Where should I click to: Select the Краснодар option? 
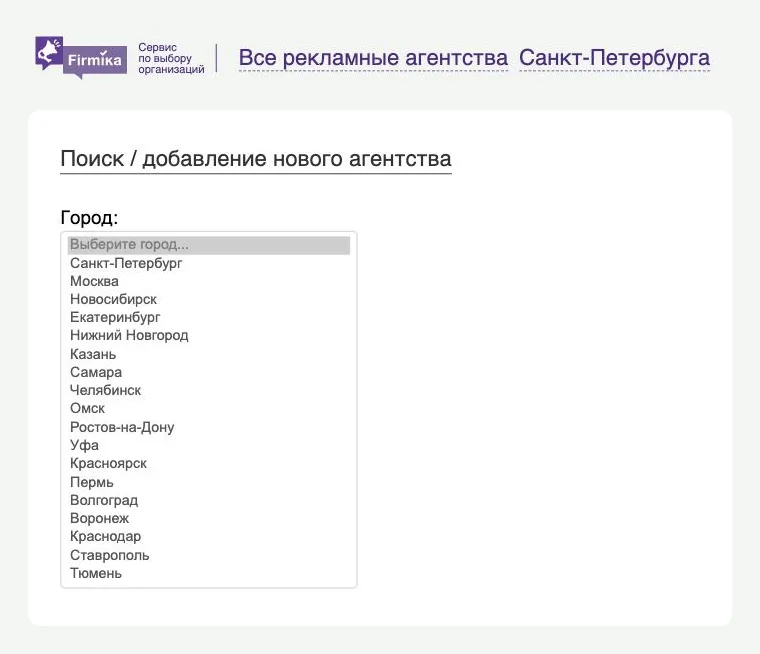coord(209,537)
